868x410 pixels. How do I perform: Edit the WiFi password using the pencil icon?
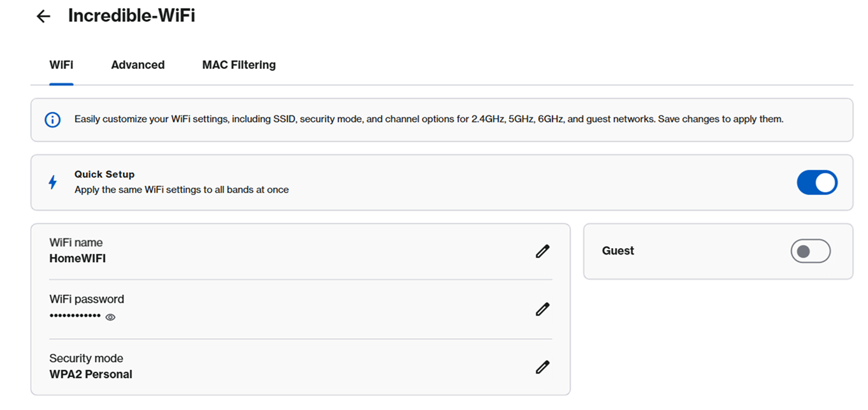point(542,309)
